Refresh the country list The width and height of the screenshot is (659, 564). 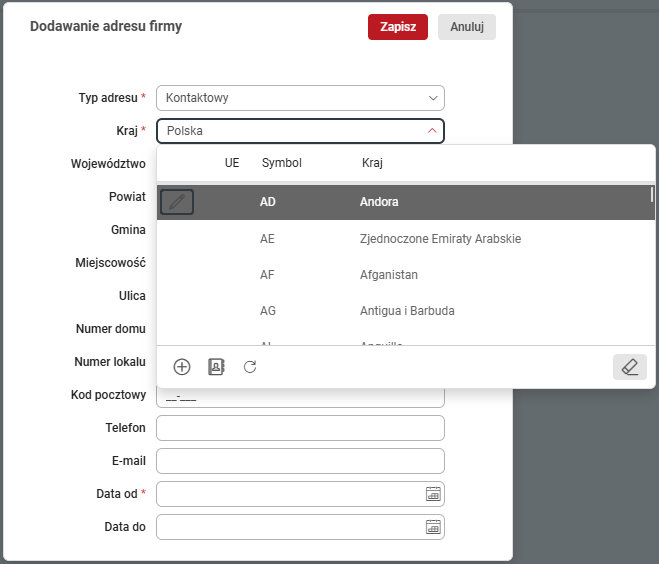[x=250, y=367]
